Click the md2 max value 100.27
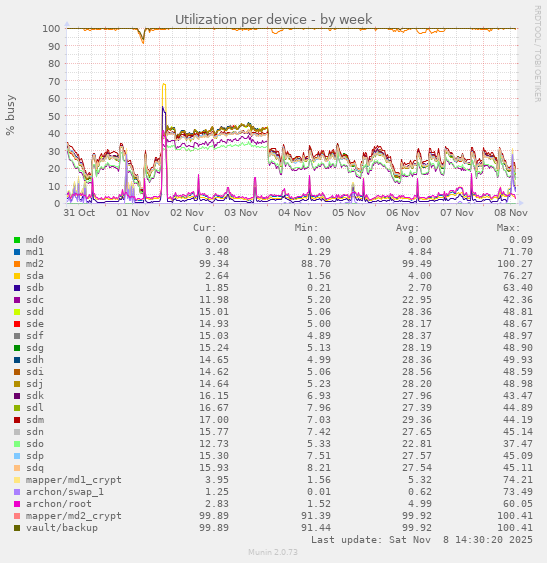The height and width of the screenshot is (563, 547). point(515,264)
